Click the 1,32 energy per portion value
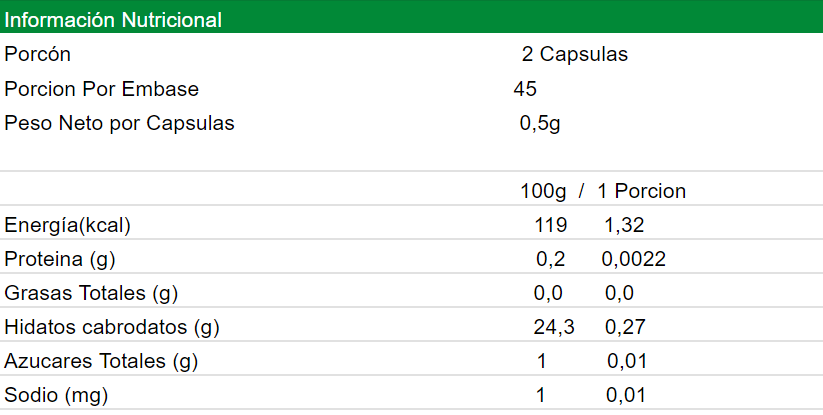The height and width of the screenshot is (415, 823). (624, 225)
